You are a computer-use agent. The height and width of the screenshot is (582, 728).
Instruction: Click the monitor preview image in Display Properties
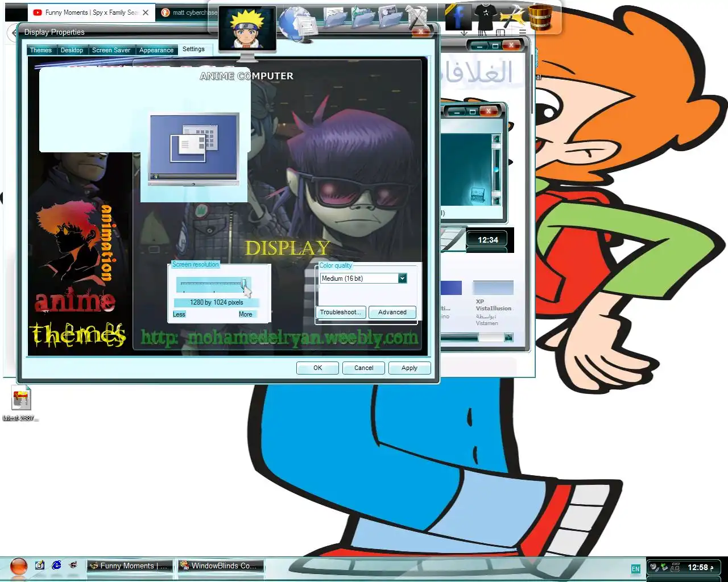tap(193, 149)
